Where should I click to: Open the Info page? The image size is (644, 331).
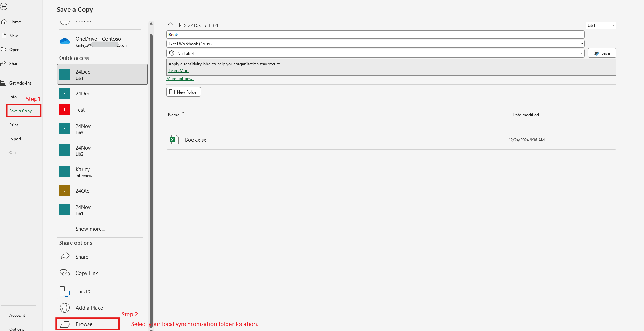(13, 97)
